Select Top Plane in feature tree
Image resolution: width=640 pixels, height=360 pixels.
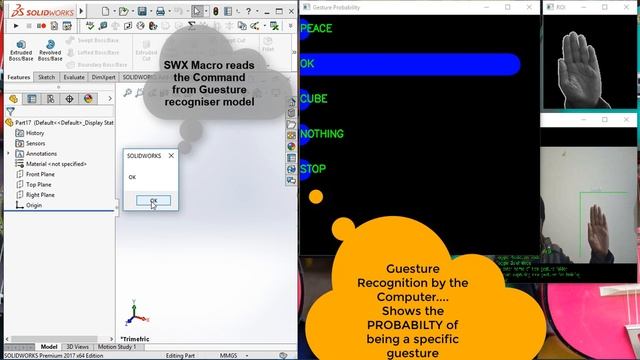(x=33, y=184)
